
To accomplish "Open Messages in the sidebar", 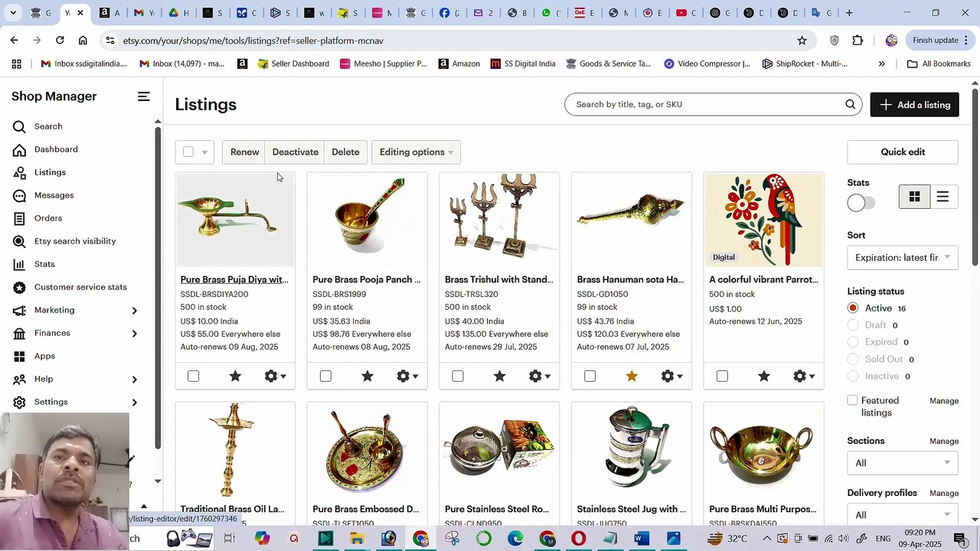I will tap(54, 195).
